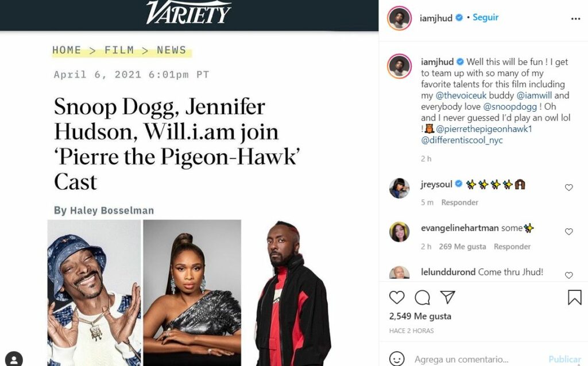Submit the comment with Publicar
Image resolution: width=588 pixels, height=366 pixels.
click(x=565, y=359)
